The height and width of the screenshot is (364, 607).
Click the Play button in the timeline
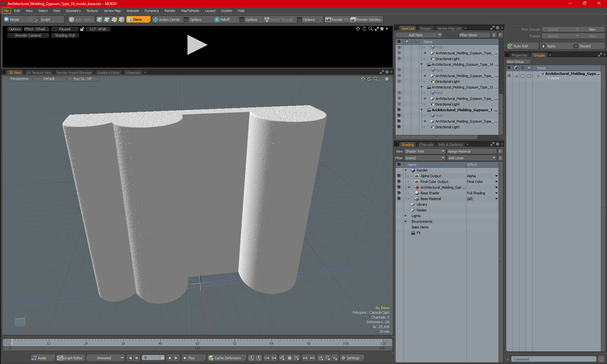[193, 358]
